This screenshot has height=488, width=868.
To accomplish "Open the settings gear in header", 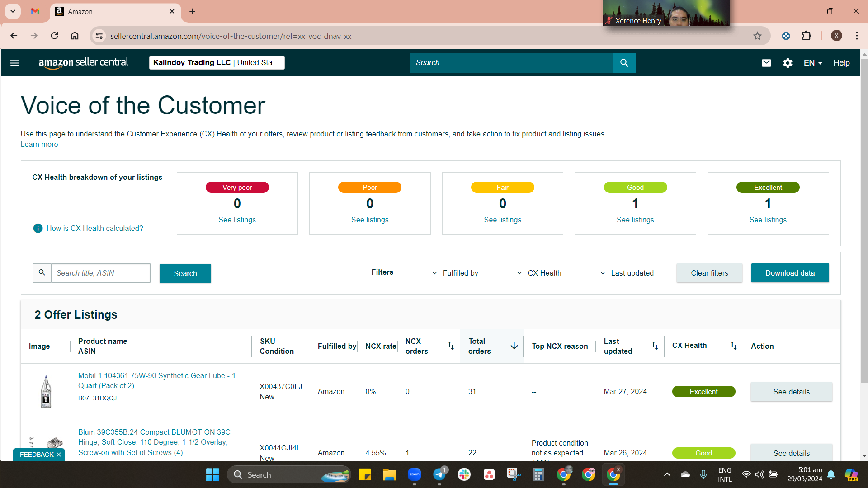I will 788,63.
